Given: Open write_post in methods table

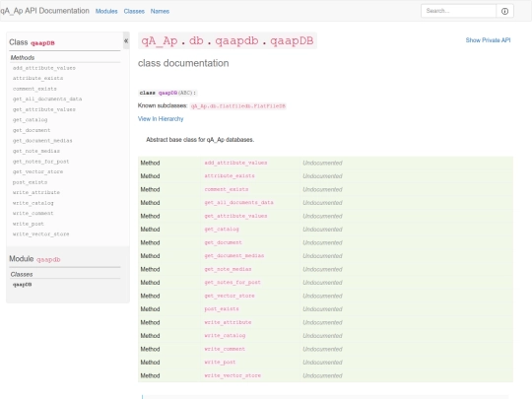Looking at the screenshot, I should click(220, 363).
